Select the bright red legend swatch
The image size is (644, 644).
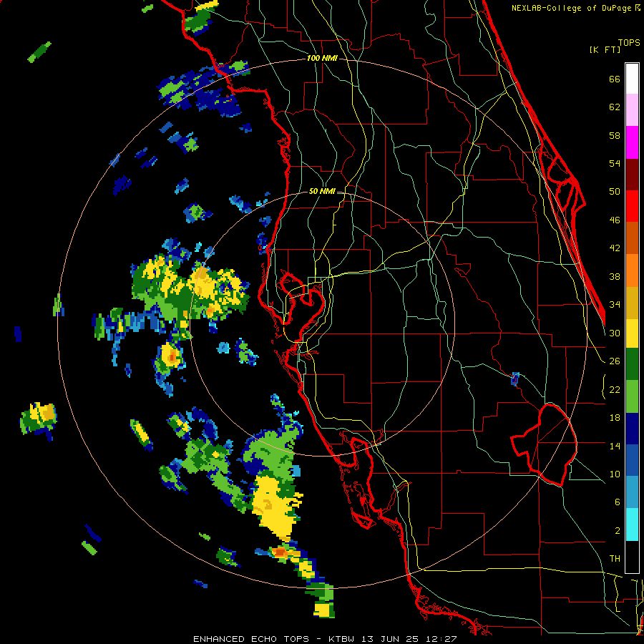[x=632, y=206]
